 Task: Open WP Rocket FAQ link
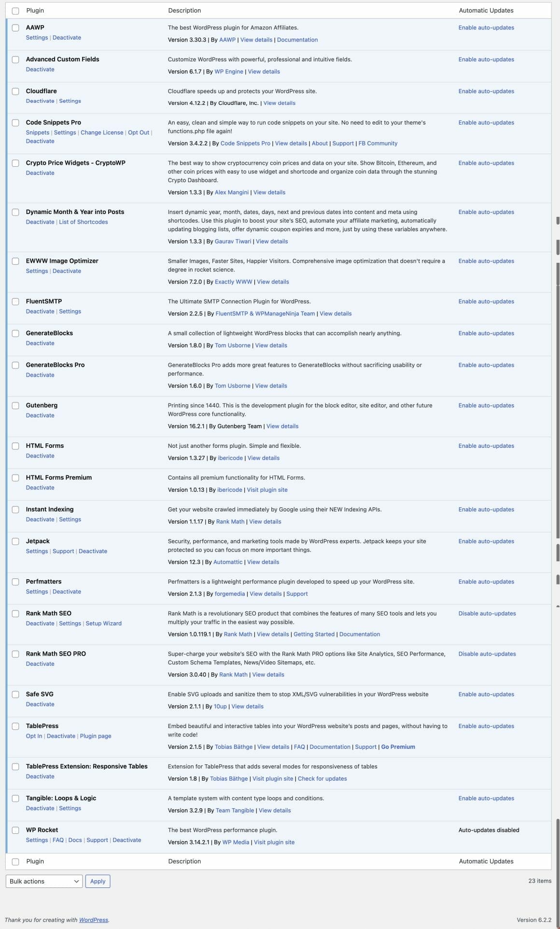point(58,840)
